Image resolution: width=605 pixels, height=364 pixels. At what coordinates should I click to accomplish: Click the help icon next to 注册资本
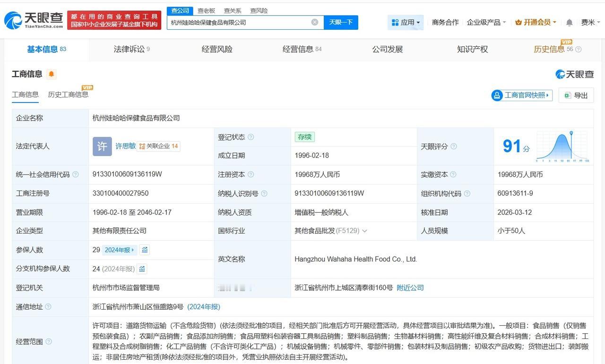(x=251, y=174)
